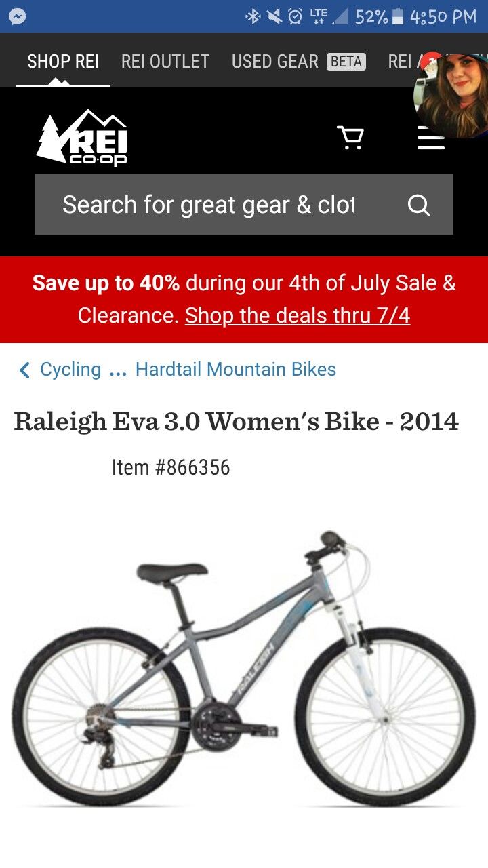Screen dimensions: 488x868
Task: Open the Hardtail Mountain Bikes breadcrumb link
Action: [236, 370]
